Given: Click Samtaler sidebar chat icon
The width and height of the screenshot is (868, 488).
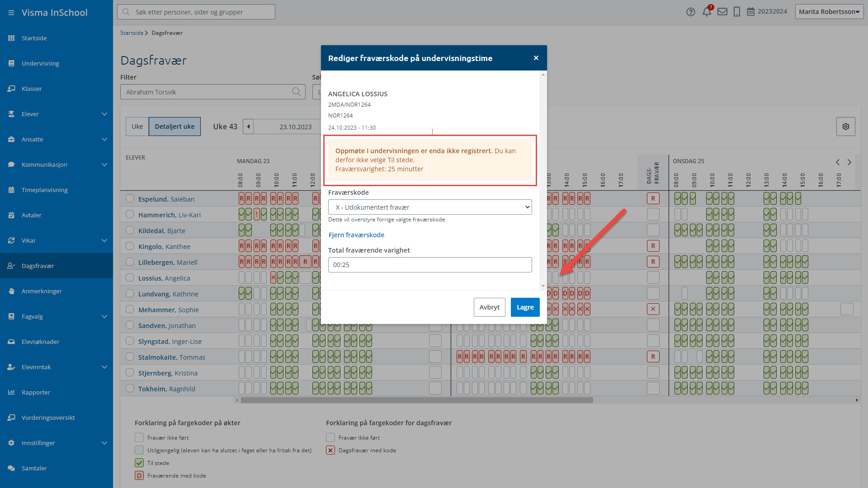Looking at the screenshot, I should coord(11,468).
